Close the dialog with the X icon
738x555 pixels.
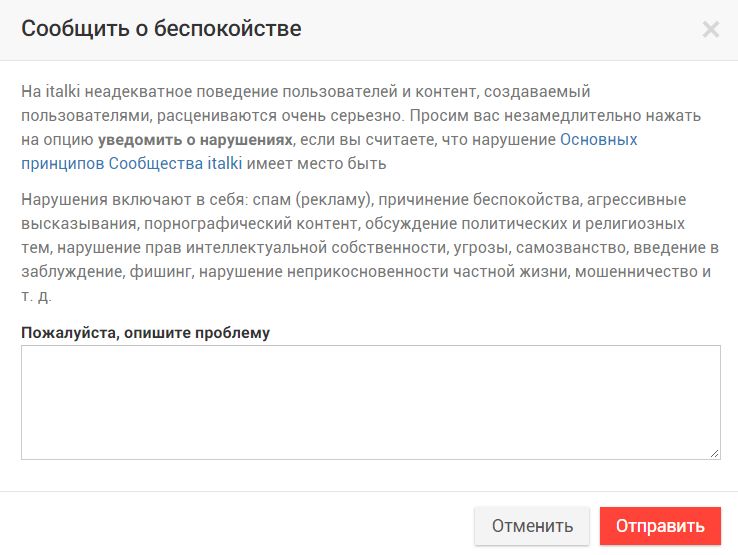[710, 29]
